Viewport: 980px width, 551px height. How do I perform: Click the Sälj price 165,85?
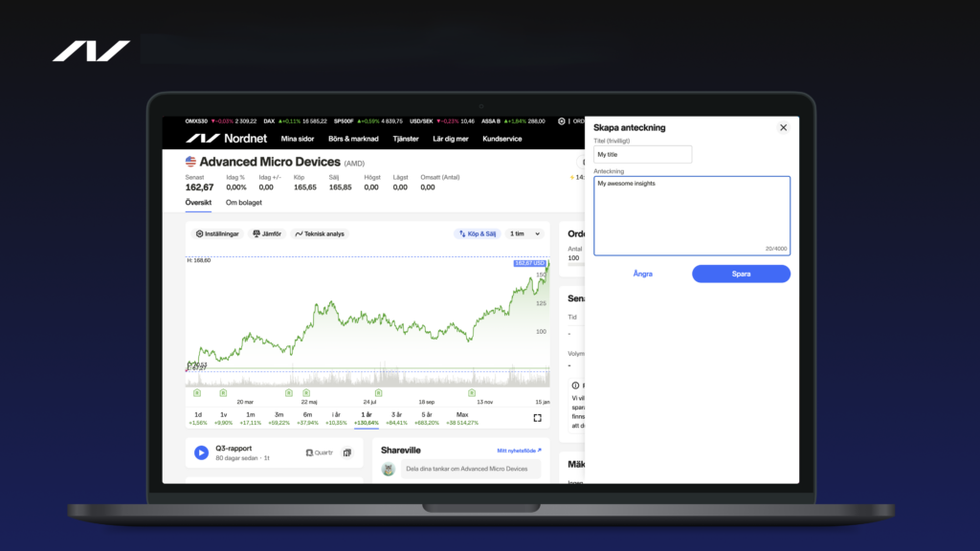(340, 187)
